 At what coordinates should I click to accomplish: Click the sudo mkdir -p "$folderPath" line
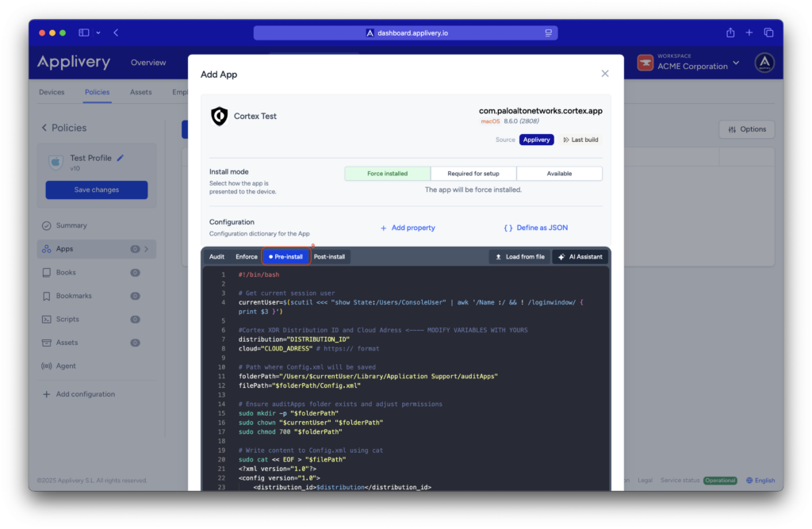click(289, 413)
